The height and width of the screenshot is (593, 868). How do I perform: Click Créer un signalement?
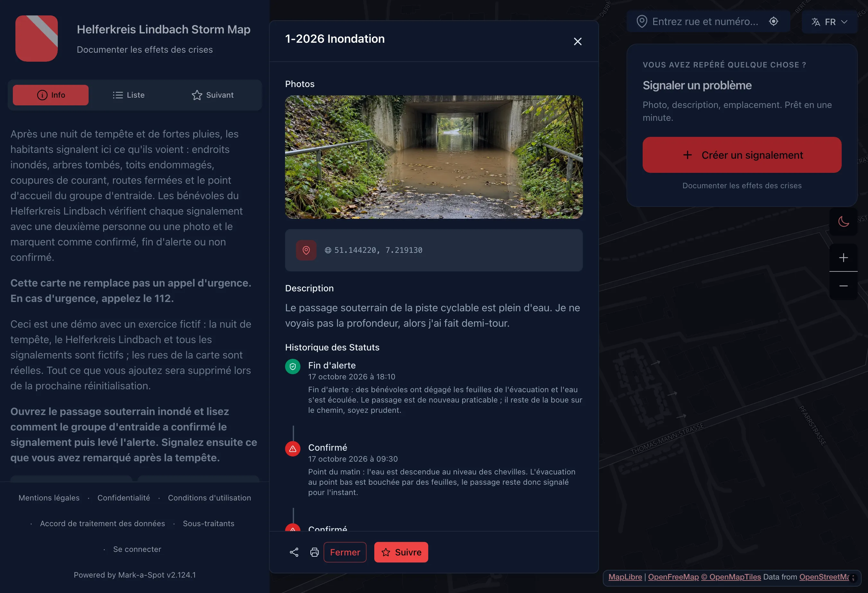tap(742, 155)
